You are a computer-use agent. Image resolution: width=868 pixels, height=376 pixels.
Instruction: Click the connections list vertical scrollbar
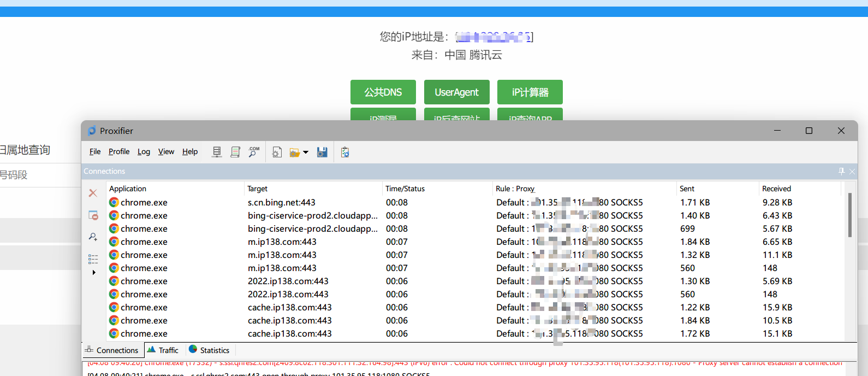(849, 215)
